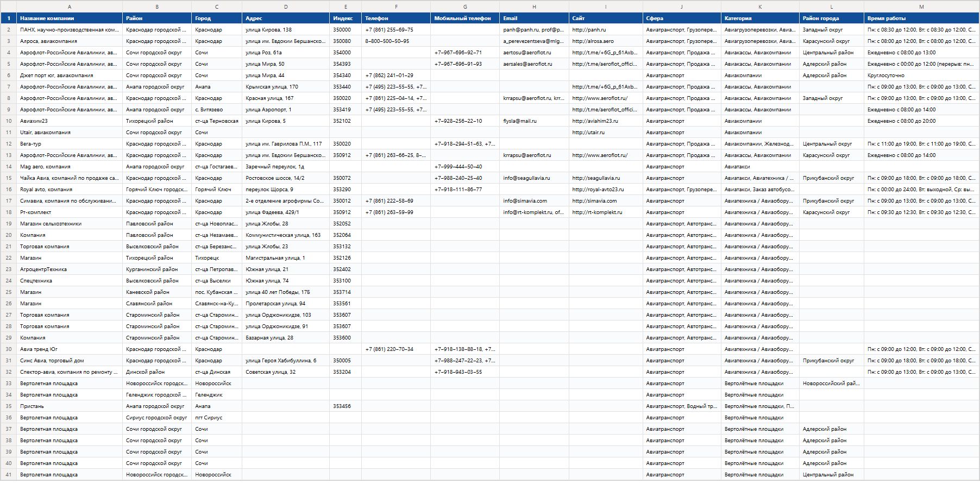Click the 'Mag aero, компания' cell
Viewport: 980px width, 490px height.
coord(70,166)
